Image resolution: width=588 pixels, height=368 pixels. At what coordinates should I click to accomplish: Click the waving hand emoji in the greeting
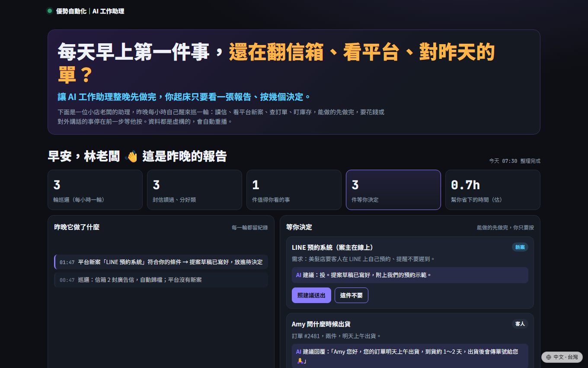tap(131, 157)
